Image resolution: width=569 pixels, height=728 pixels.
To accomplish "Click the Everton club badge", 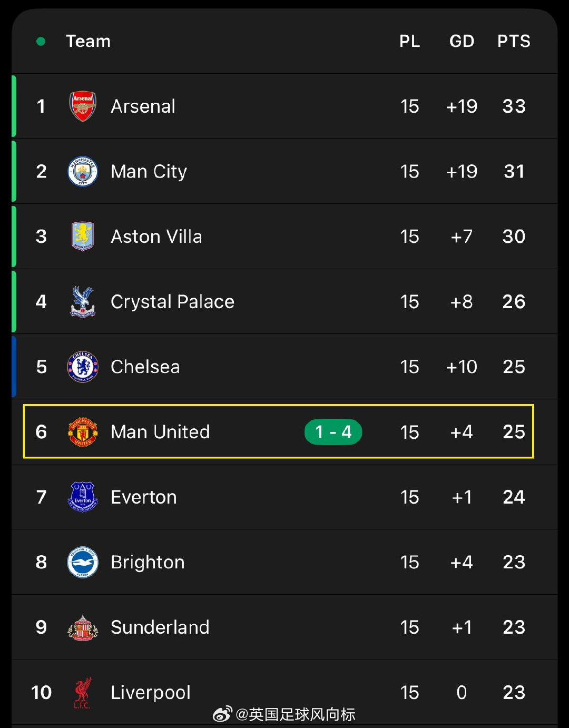I will pyautogui.click(x=83, y=497).
